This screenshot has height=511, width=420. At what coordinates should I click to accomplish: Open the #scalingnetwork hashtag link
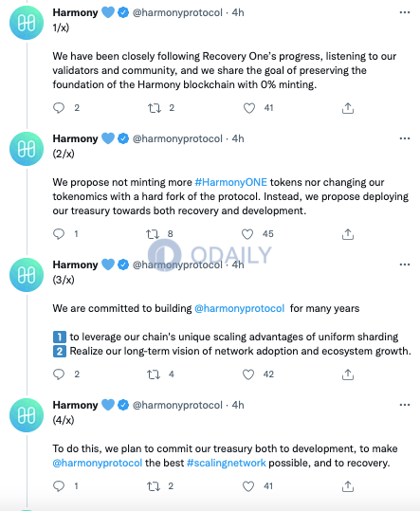pos(227,463)
